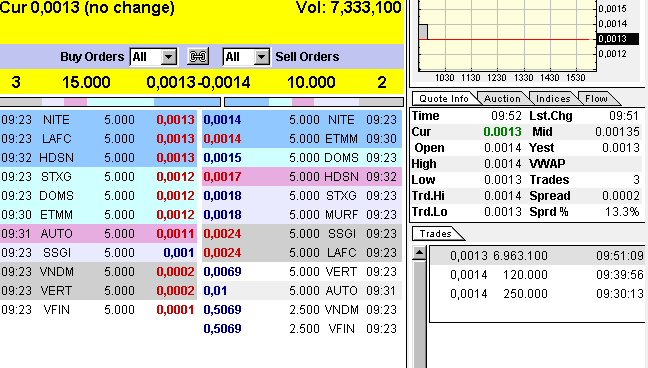Click the Sprd % value 13.3%
The height and width of the screenshot is (368, 648).
pos(622,212)
